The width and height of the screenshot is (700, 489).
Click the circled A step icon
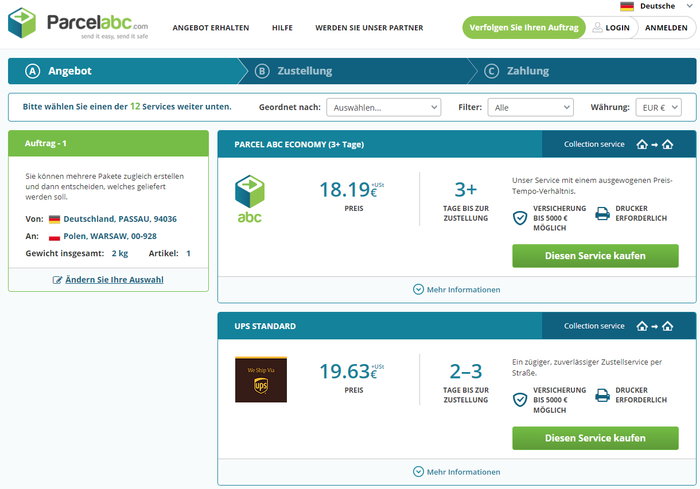pyautogui.click(x=33, y=71)
